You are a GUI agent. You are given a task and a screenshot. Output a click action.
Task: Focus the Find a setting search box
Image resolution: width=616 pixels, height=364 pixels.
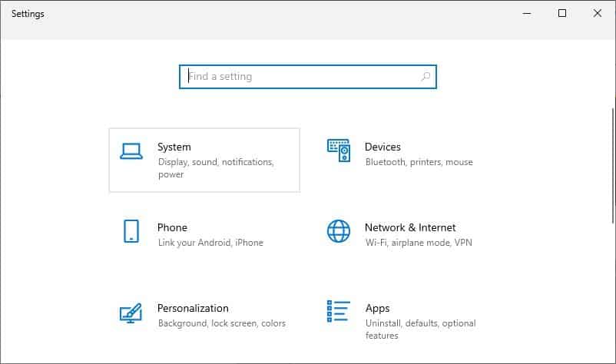pos(307,77)
